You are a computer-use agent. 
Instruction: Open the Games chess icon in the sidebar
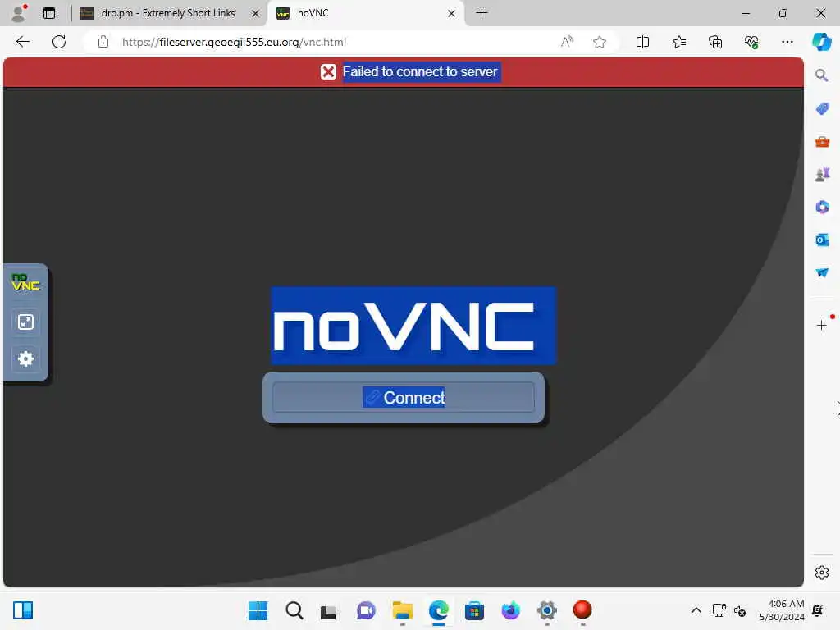coord(822,174)
